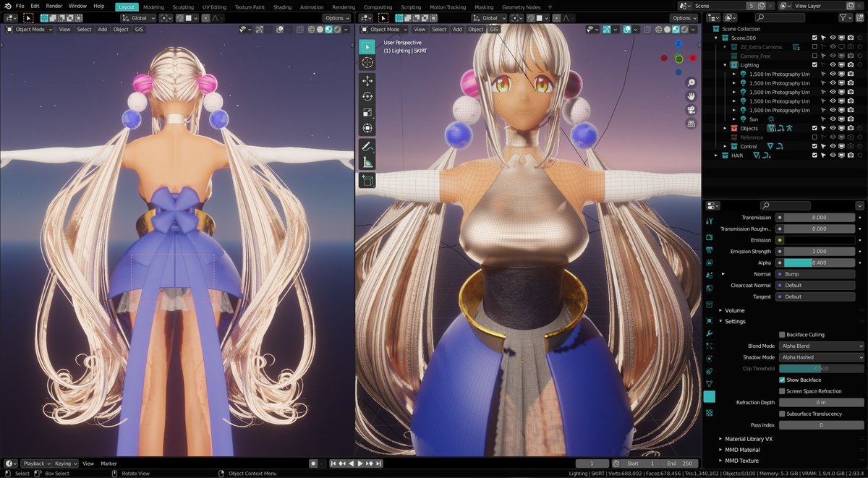Select the Add Cube tool in right viewport
868x478 pixels.
point(367,180)
